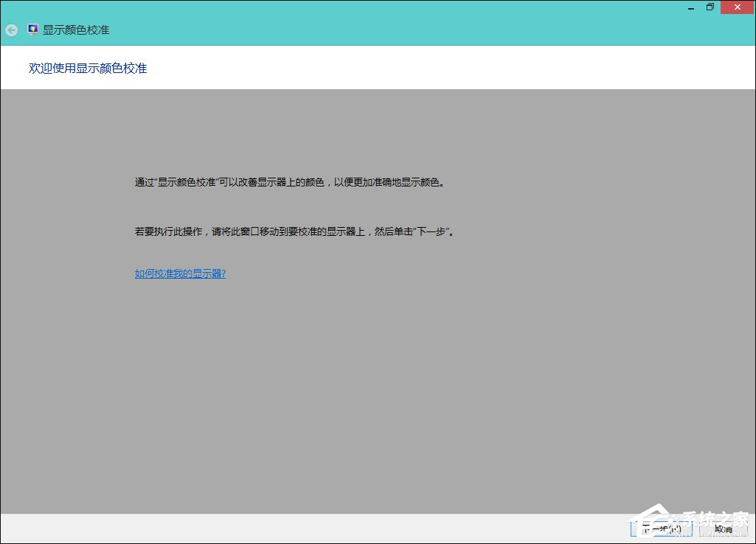Click the window title 显示颜色校准
Viewport: 756px width, 544px height.
(x=76, y=30)
